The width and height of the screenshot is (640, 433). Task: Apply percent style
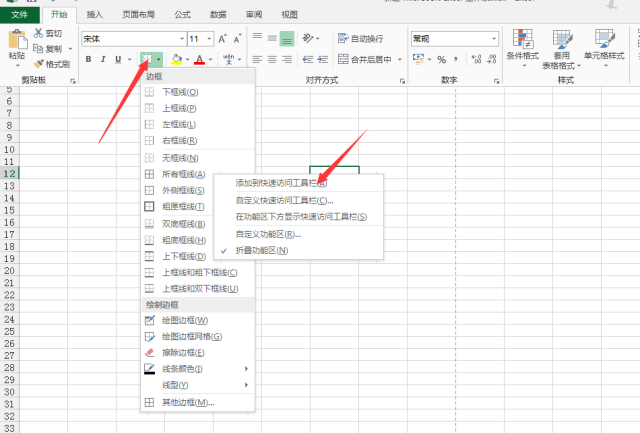(x=442, y=60)
